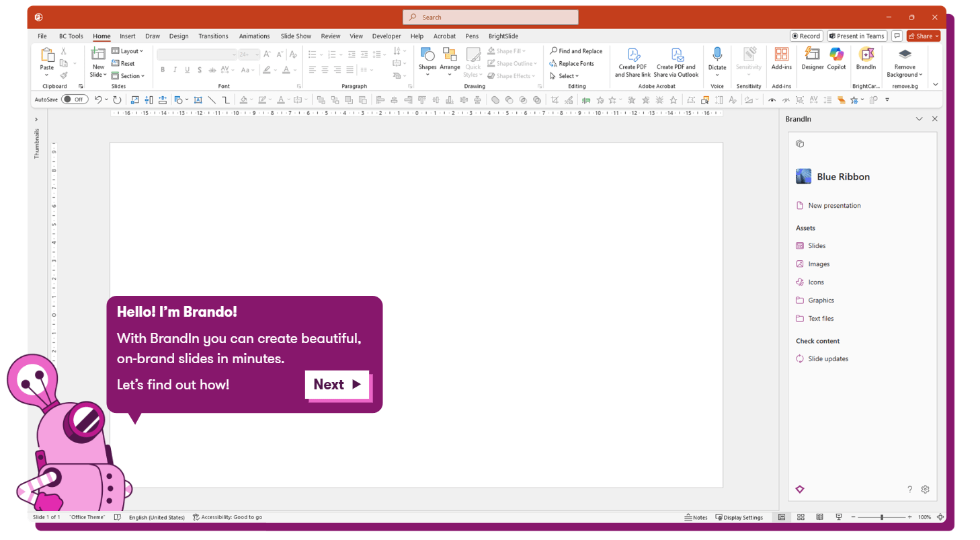Viewport: 980px width, 540px height.
Task: Click Create PDF and Share link
Action: 632,63
